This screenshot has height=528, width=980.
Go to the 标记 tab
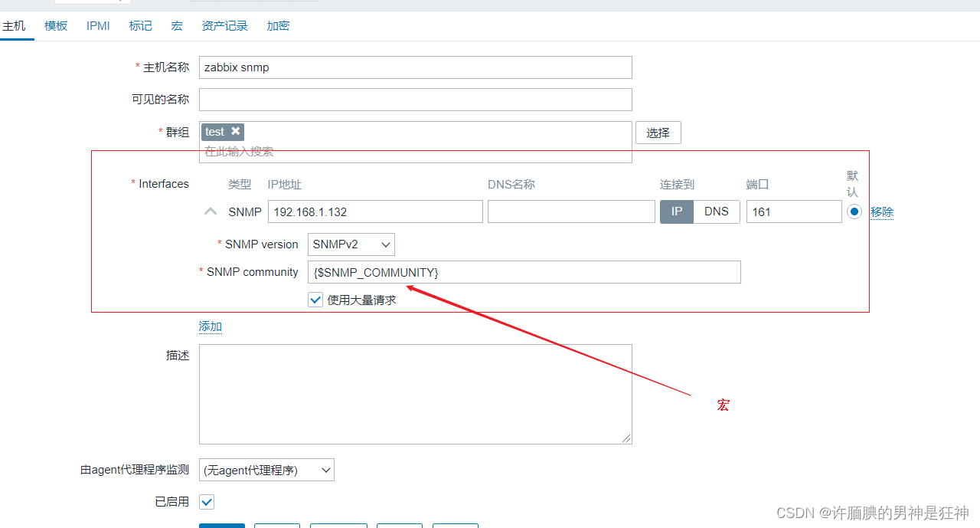pyautogui.click(x=141, y=26)
